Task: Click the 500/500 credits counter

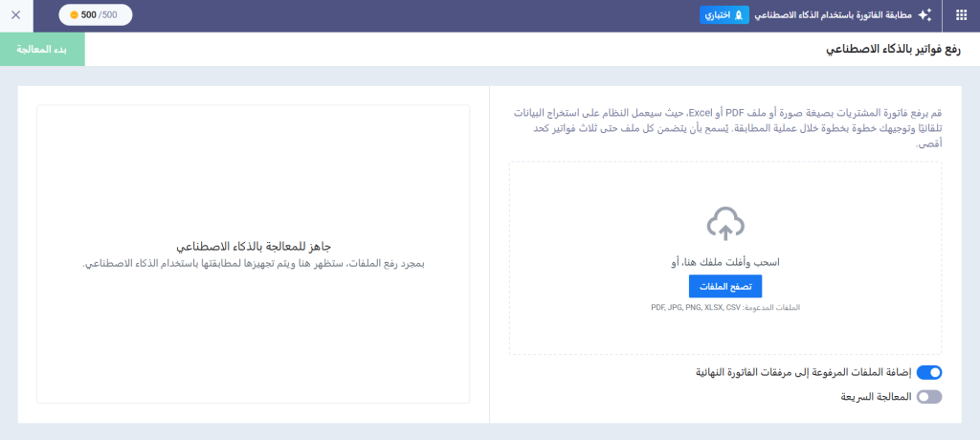Action: (96, 15)
